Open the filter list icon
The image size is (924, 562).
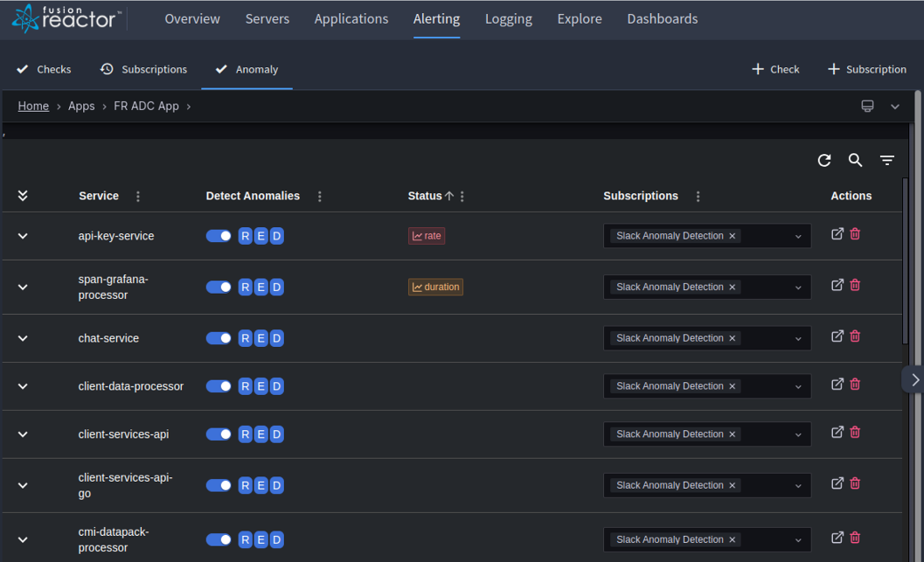(886, 160)
